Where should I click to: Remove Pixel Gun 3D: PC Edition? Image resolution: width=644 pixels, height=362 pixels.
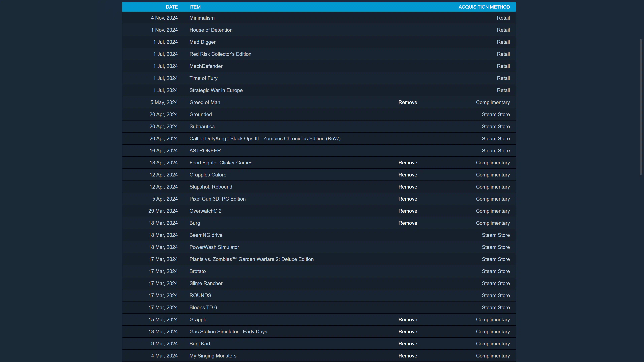408,199
